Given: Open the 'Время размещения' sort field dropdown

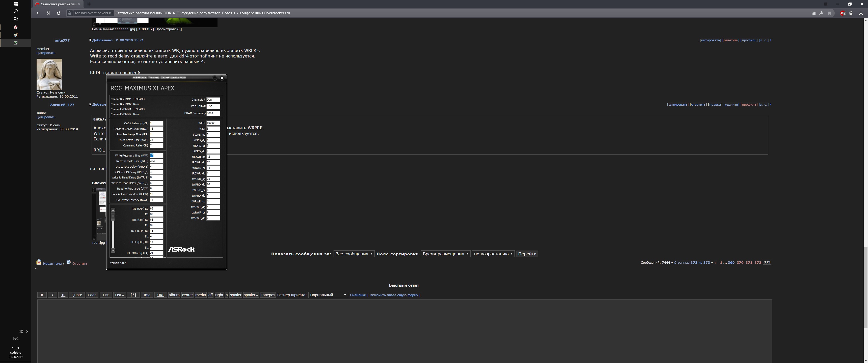Looking at the screenshot, I should [x=445, y=254].
